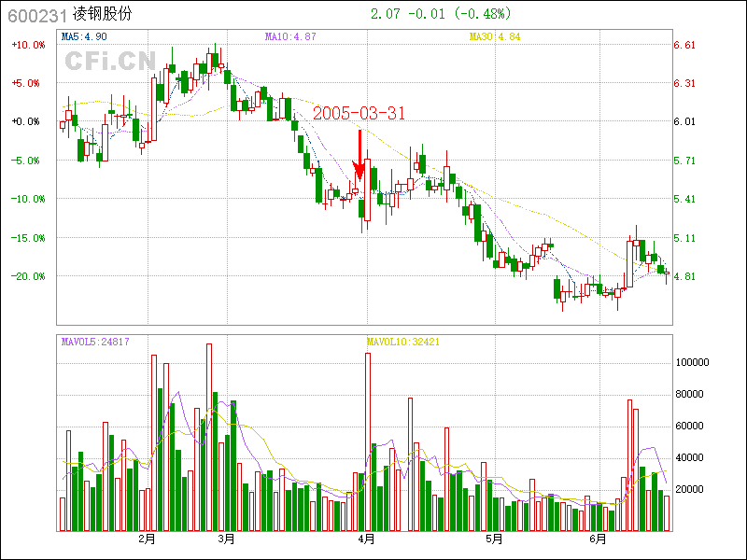Click the -20.0% percent axis label
The image size is (747, 560).
(x=27, y=276)
